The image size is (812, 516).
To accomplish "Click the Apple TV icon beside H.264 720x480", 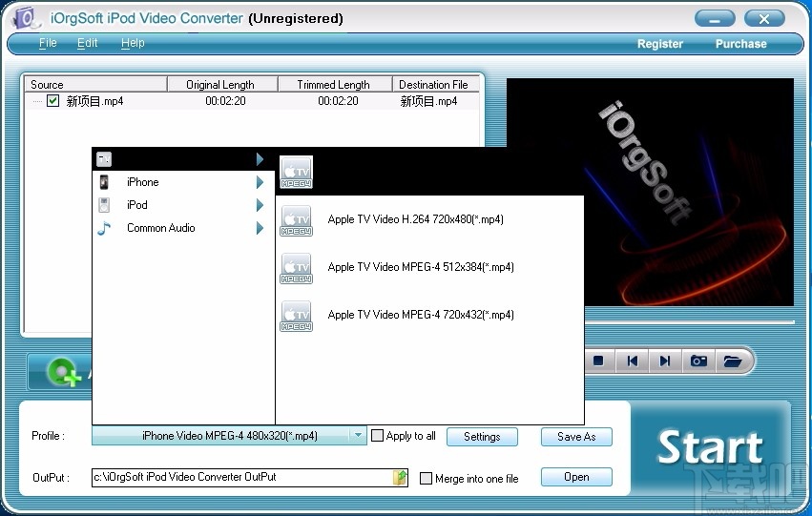I will (x=296, y=220).
